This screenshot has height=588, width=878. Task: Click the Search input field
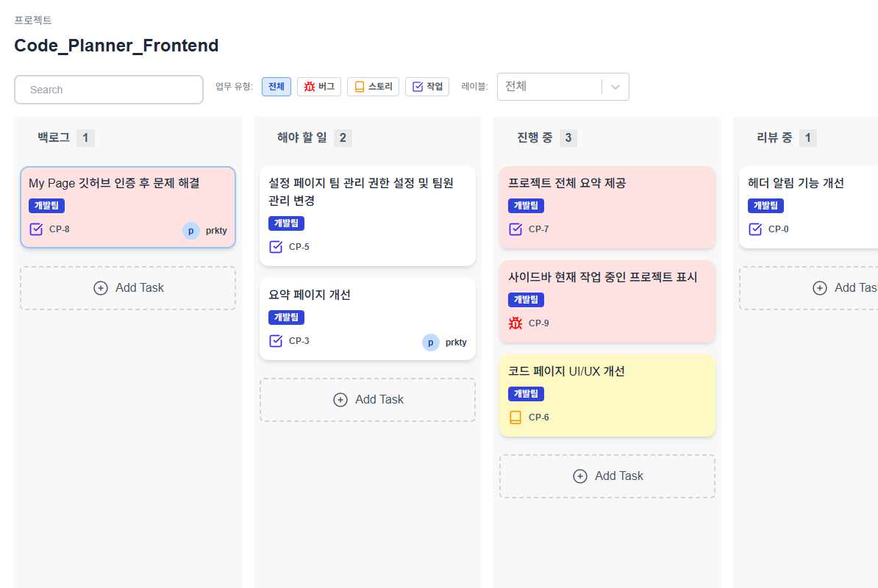(109, 90)
